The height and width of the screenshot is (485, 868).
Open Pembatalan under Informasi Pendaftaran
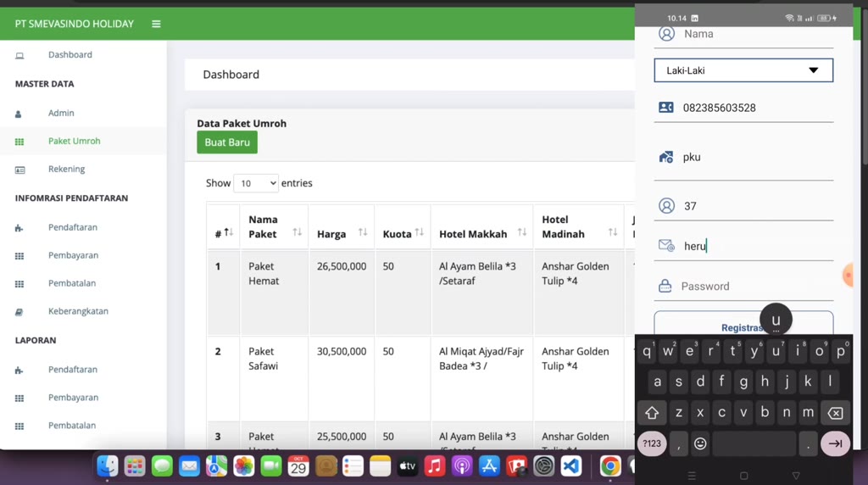click(x=71, y=283)
